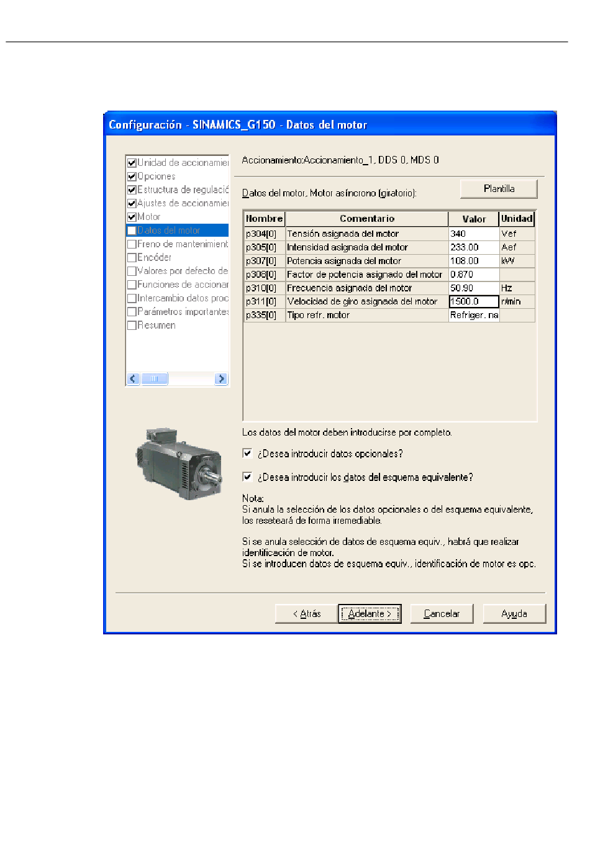Select 'Parámetros importantes' step
Viewport: 590px width, 868px height.
(x=183, y=312)
